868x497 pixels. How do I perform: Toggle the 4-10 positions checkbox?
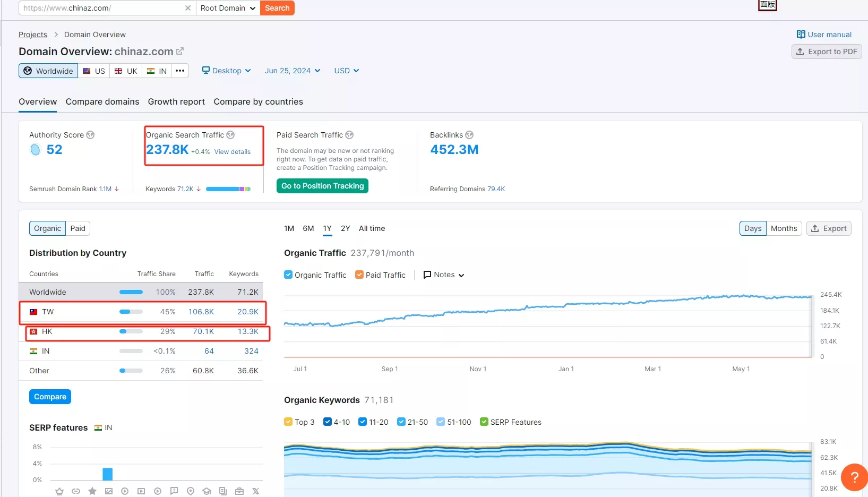coord(328,422)
